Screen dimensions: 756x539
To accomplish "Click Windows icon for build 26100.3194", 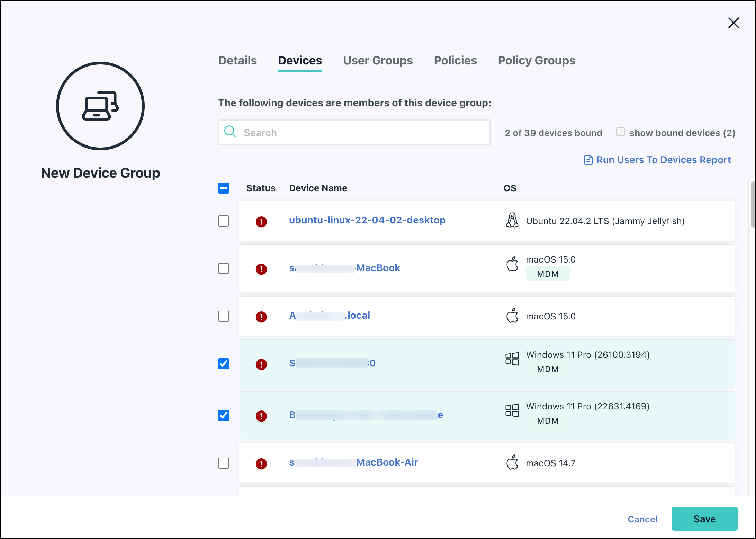I will [x=512, y=359].
